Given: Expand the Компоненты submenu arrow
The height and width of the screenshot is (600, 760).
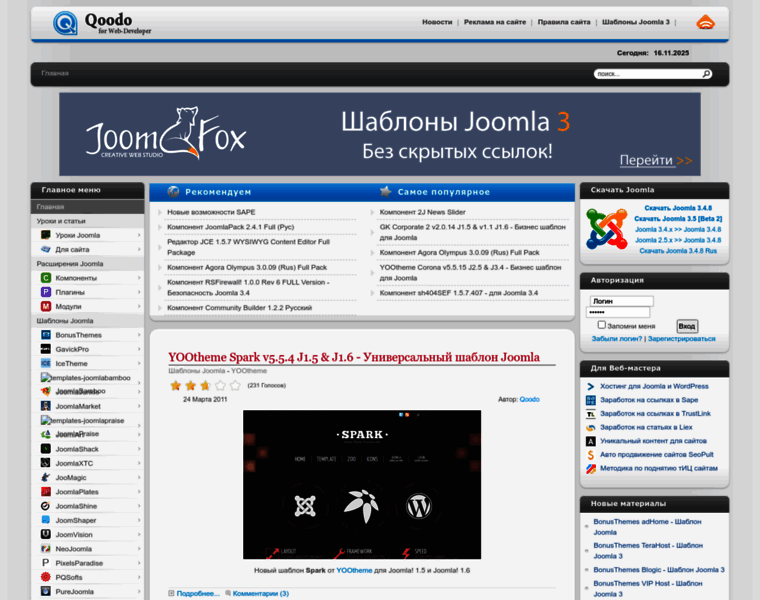Looking at the screenshot, I should pyautogui.click(x=139, y=278).
